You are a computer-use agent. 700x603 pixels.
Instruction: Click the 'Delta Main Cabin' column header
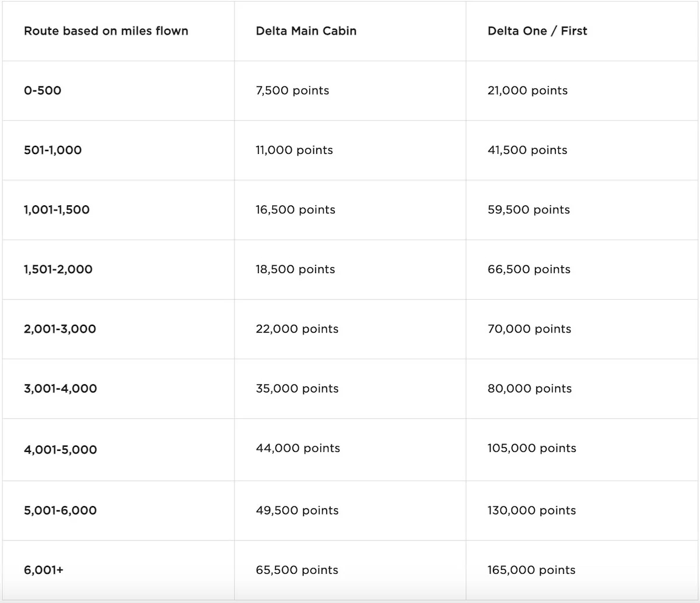(x=306, y=31)
